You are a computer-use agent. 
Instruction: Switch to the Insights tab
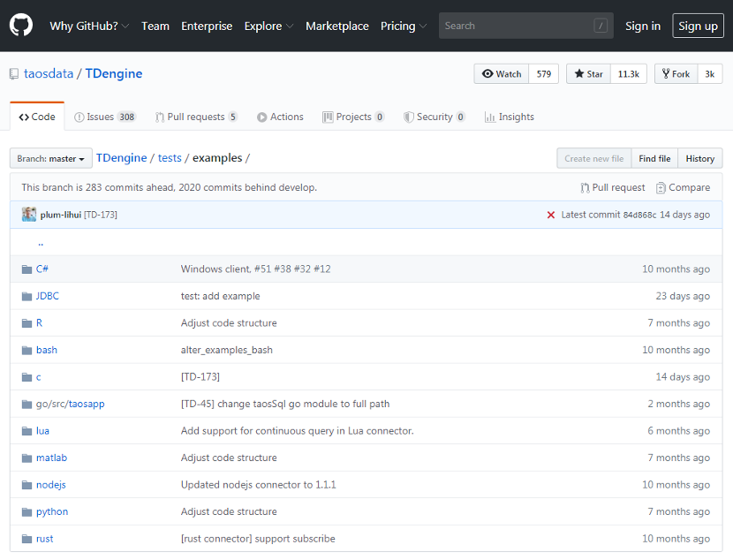[x=509, y=117]
